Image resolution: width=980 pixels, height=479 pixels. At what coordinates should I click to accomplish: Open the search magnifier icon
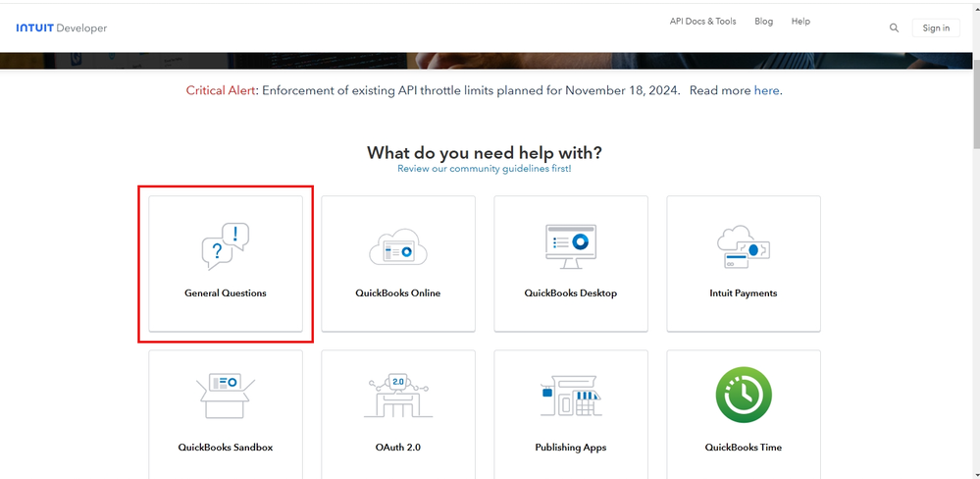895,27
